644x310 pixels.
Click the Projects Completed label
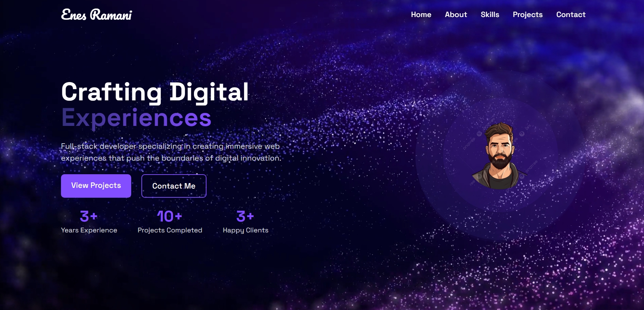click(170, 230)
